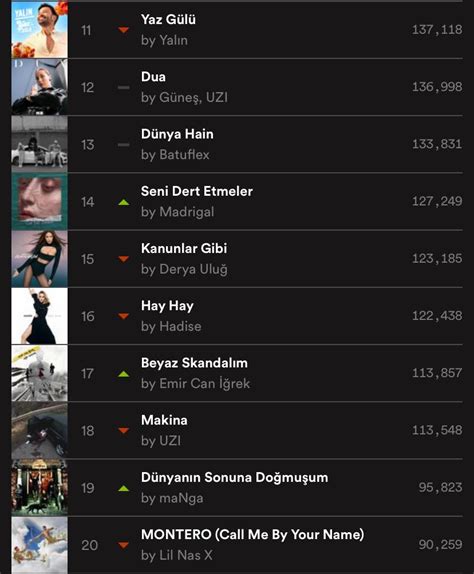This screenshot has height=574, width=474.
Task: Open the MONTERO album artwork
Action: (40, 545)
